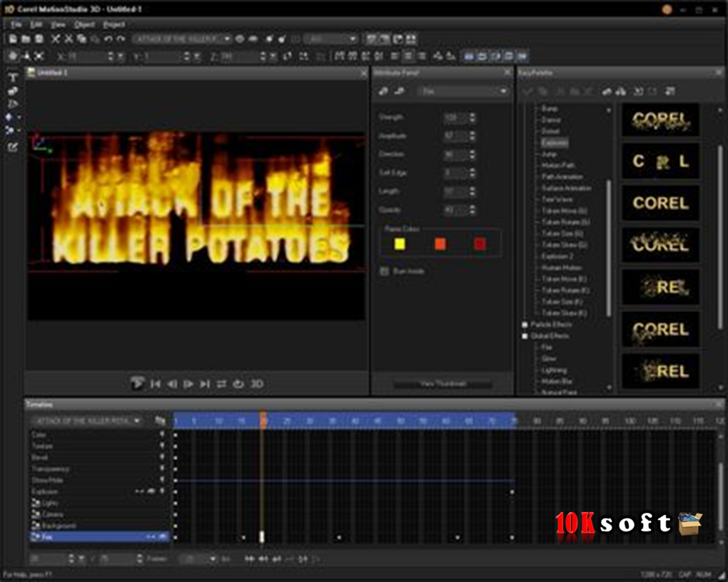Click the timeline icon beside the object dropdown

160,421
